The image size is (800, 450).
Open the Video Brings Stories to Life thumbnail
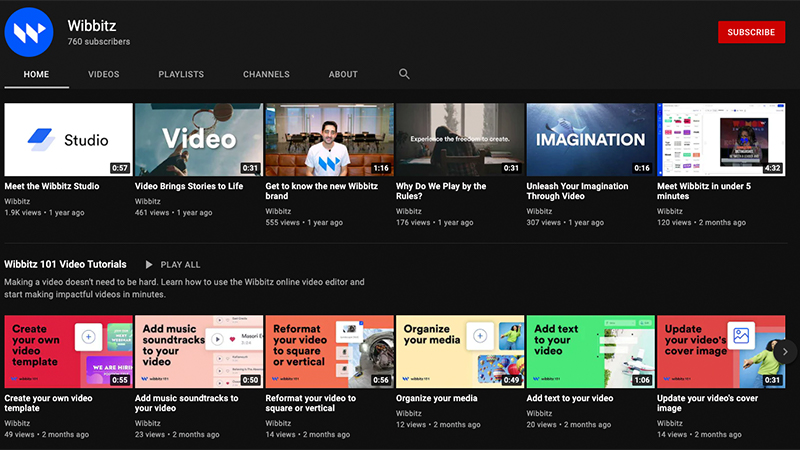tap(199, 140)
